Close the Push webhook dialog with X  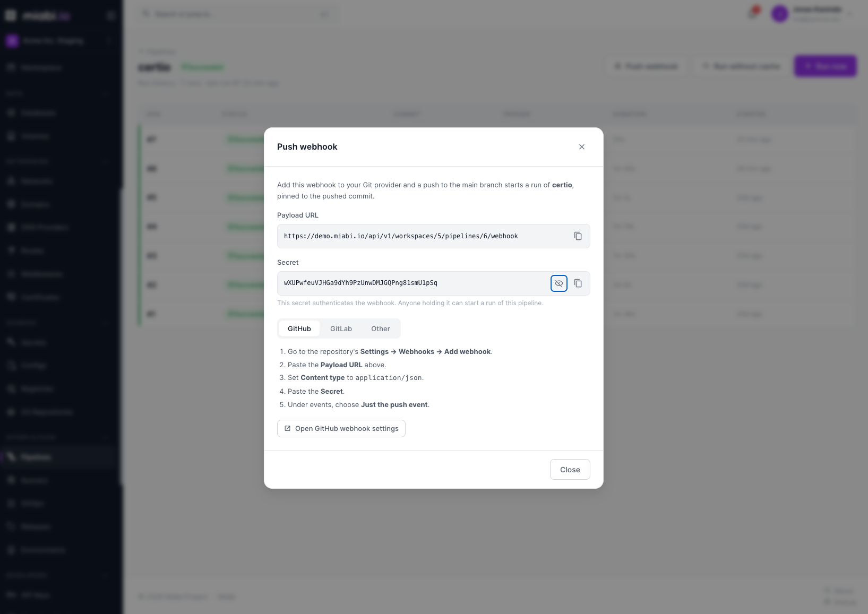581,147
